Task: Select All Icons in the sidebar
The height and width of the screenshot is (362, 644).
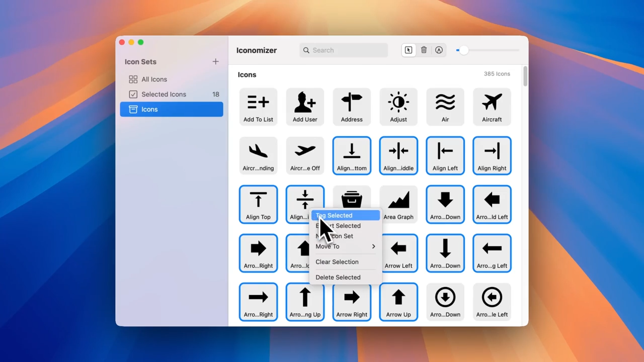Action: (154, 79)
